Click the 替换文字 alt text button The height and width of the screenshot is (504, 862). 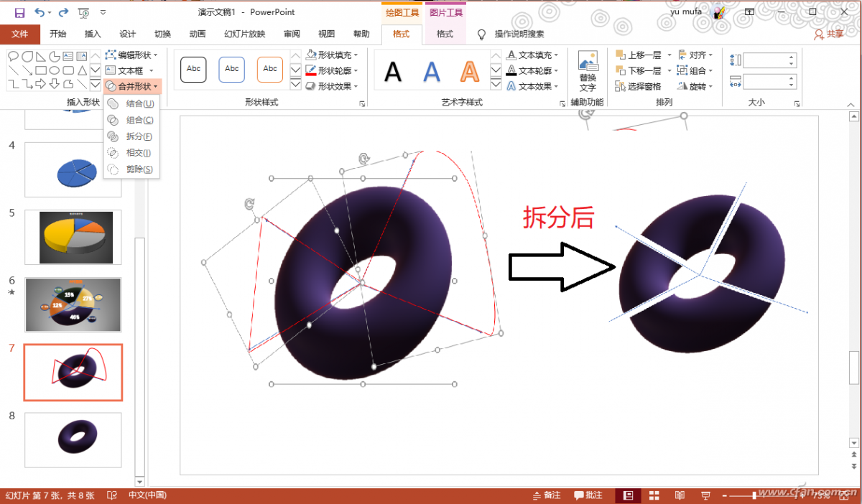[588, 71]
